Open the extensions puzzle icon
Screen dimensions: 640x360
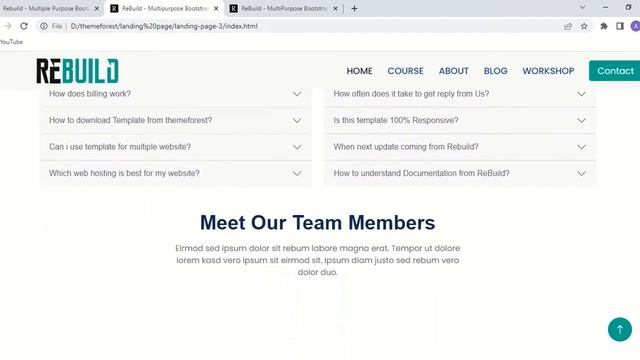pos(604,26)
